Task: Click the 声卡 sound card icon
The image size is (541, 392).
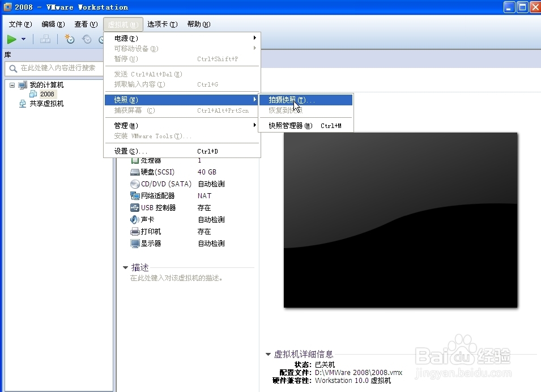Action: point(135,219)
